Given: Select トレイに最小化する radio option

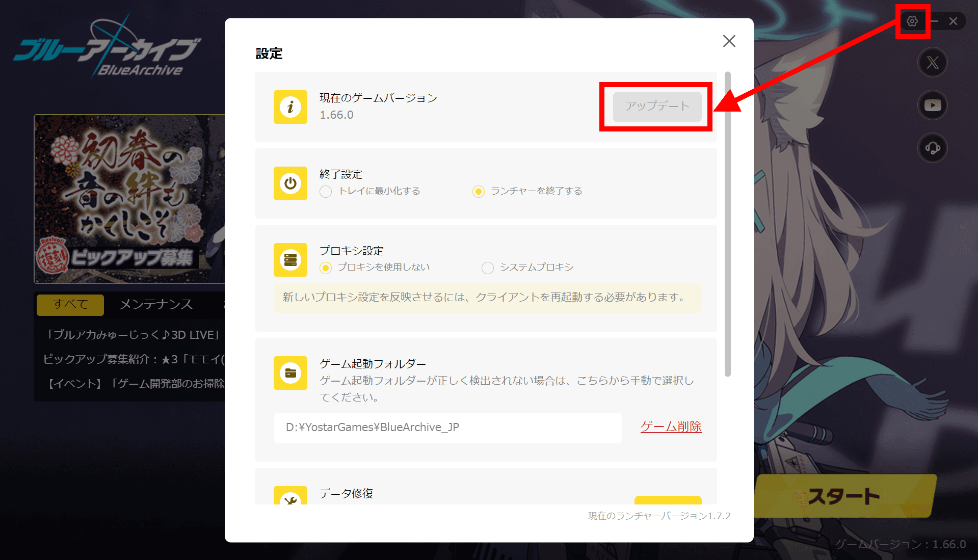Looking at the screenshot, I should tap(326, 192).
